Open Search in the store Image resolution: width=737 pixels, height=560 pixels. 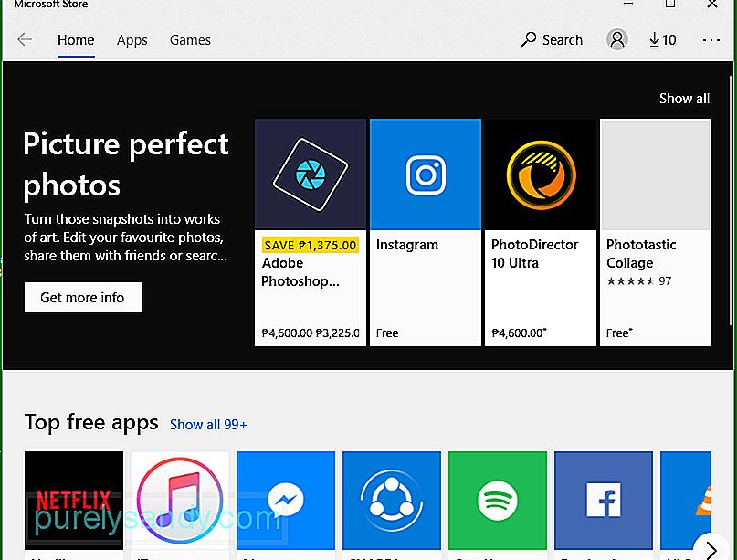pyautogui.click(x=552, y=40)
